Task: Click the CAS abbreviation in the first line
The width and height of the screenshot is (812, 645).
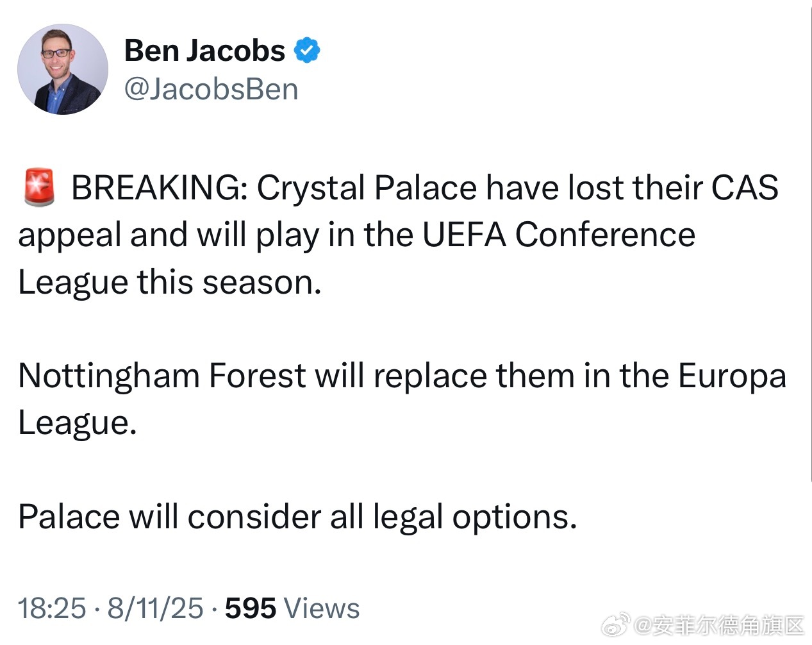Action: coord(745,188)
